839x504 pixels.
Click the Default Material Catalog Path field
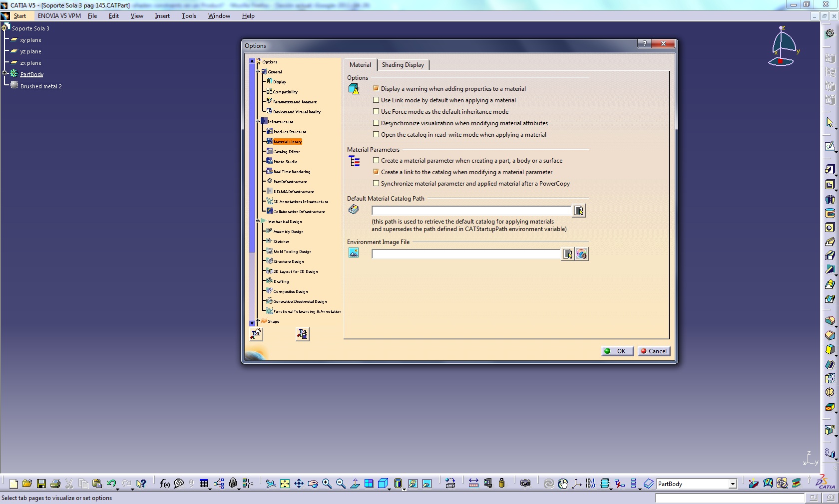point(471,211)
